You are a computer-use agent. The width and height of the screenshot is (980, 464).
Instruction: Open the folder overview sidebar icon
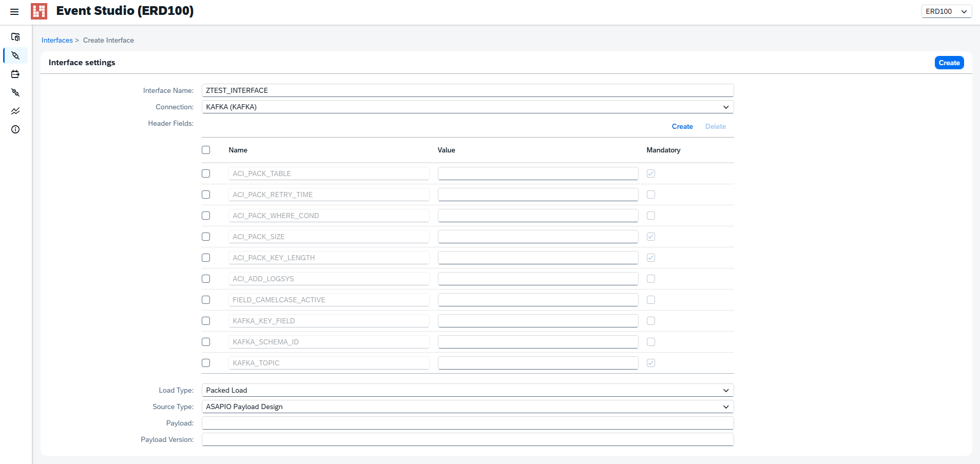pyautogui.click(x=15, y=37)
